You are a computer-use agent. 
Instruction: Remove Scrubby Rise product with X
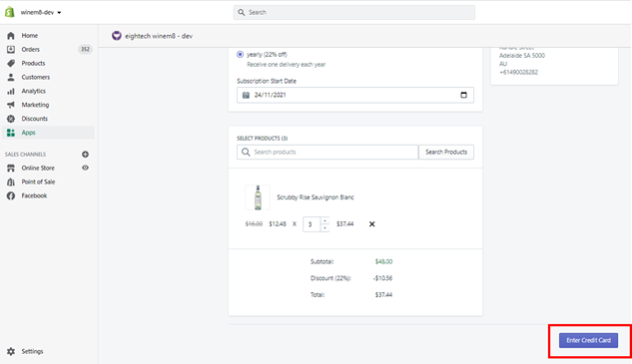pyautogui.click(x=372, y=224)
